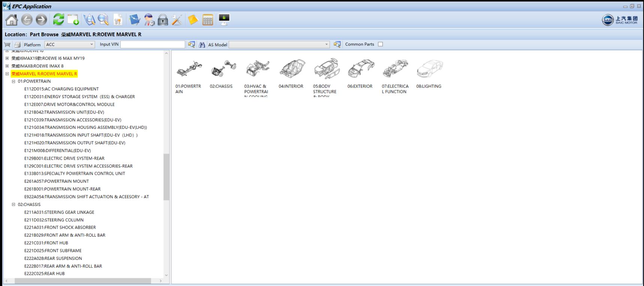Open E121H020:TRANSMISSION OUTPUT SHAFT

click(75, 143)
